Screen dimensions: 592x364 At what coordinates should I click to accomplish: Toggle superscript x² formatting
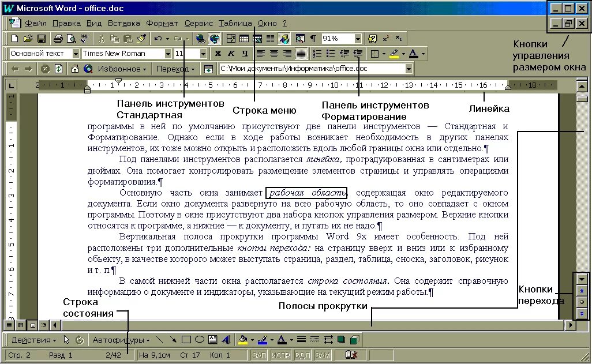(x=386, y=39)
